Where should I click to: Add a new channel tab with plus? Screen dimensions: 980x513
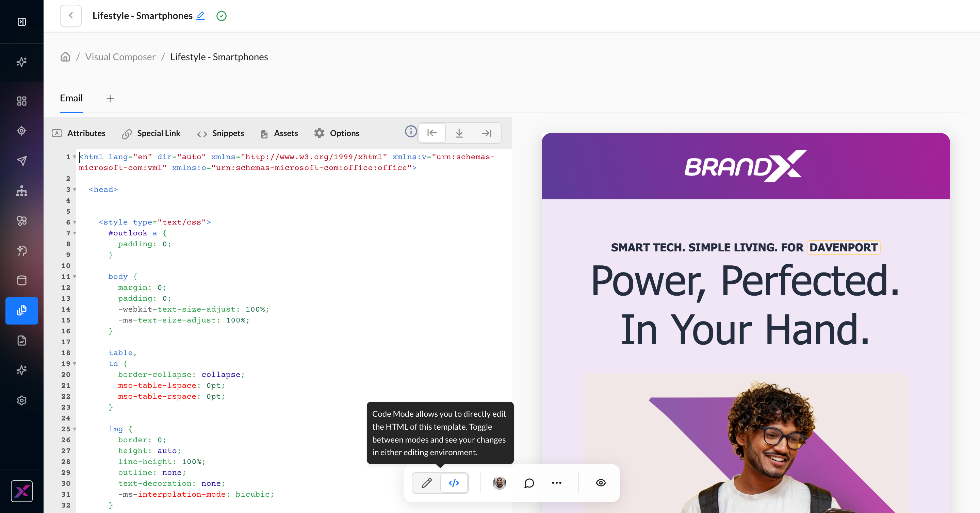click(110, 99)
